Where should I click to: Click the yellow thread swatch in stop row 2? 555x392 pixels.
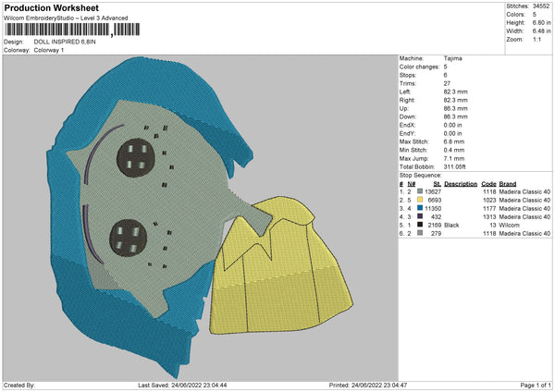coord(420,200)
